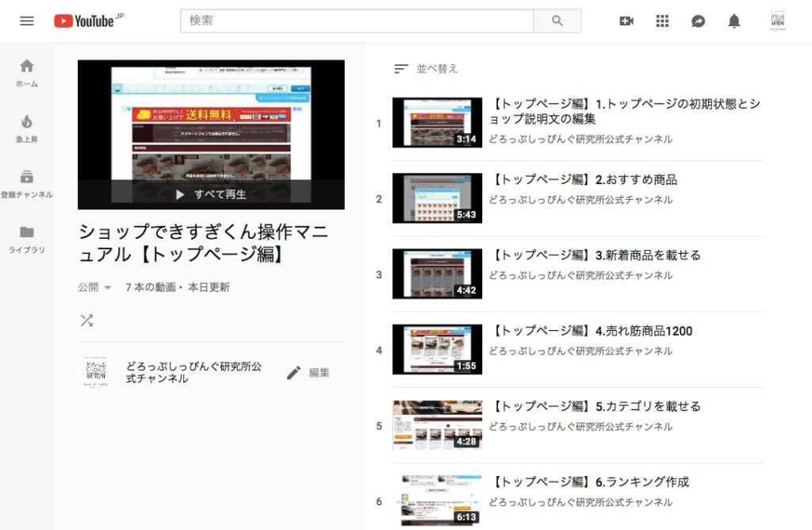Open video thumbnail with duration 4:42
The height and width of the screenshot is (530, 812).
coord(437,274)
